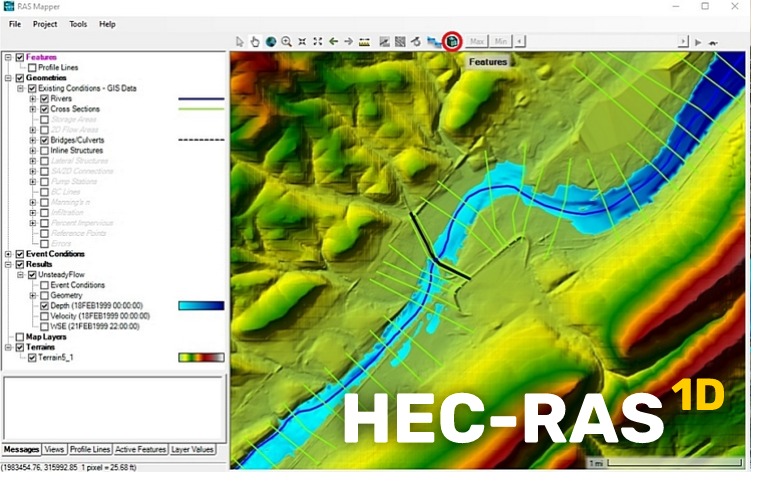Toggle the Terrain5_1 layer checkbox
The image size is (760, 486).
point(32,358)
